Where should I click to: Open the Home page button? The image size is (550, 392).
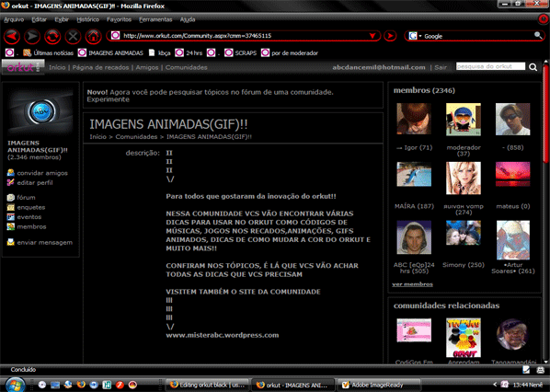pyautogui.click(x=93, y=37)
